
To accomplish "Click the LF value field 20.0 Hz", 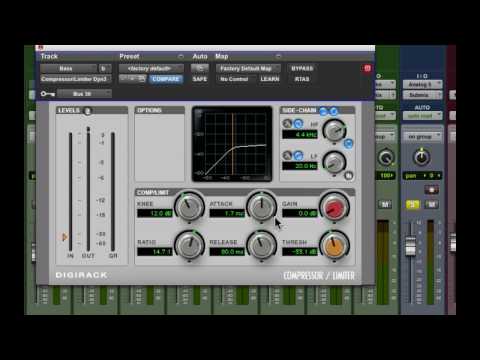I will [x=300, y=166].
